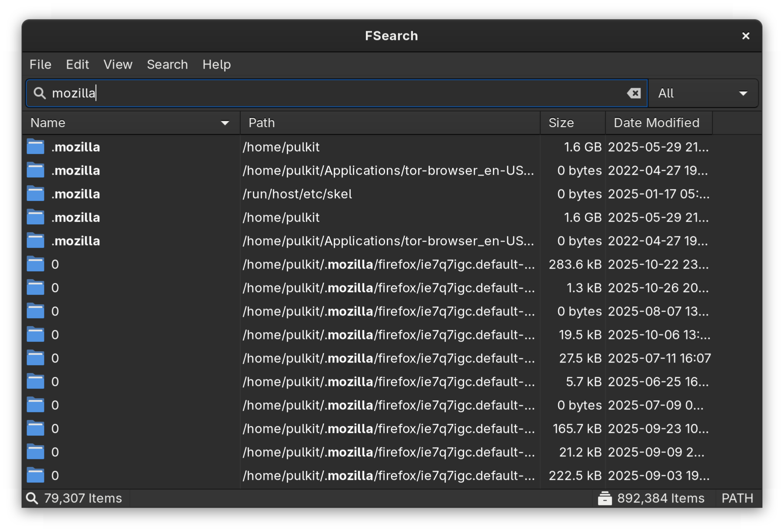Clear the search text using the backspace icon
The height and width of the screenshot is (532, 784).
coord(634,93)
